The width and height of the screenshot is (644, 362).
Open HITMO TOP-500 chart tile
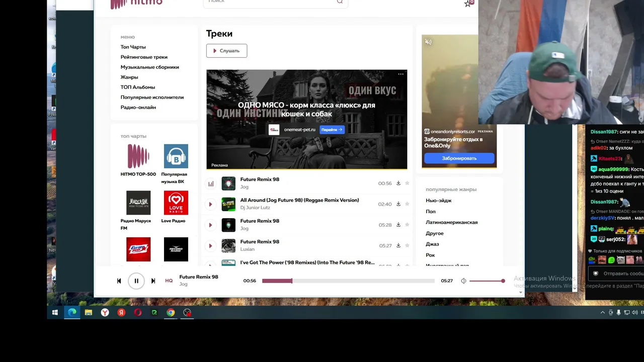pyautogui.click(x=138, y=160)
